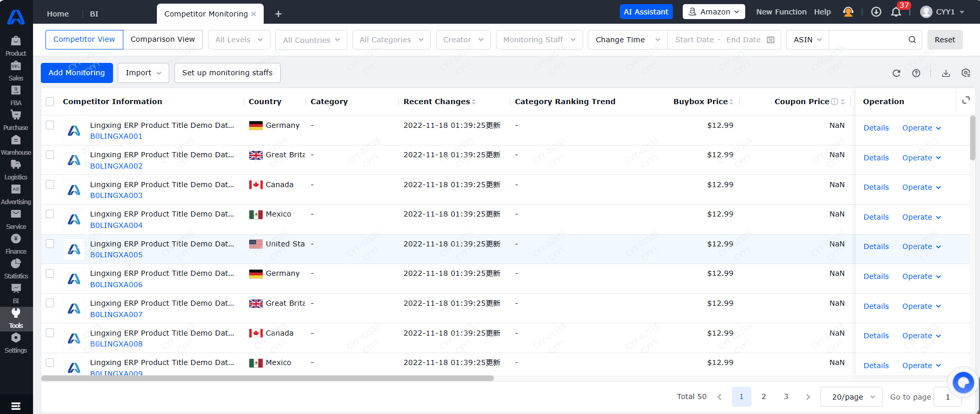Image resolution: width=980 pixels, height=414 pixels.
Task: Open the Product module in sidebar
Action: click(16, 46)
